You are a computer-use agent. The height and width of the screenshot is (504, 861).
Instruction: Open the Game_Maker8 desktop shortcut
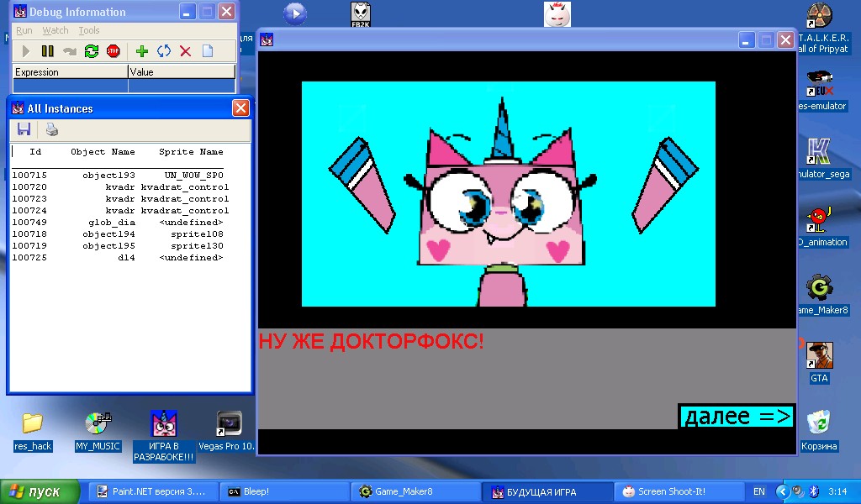(822, 295)
